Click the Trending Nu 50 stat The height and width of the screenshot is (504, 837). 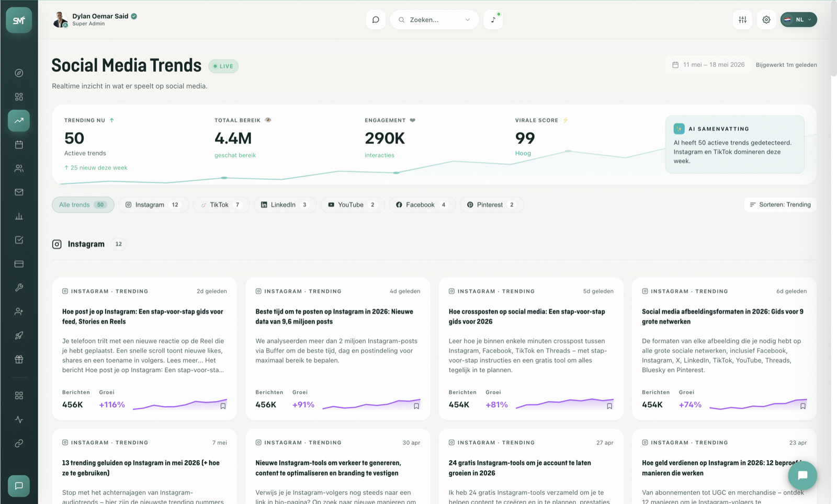(x=74, y=138)
